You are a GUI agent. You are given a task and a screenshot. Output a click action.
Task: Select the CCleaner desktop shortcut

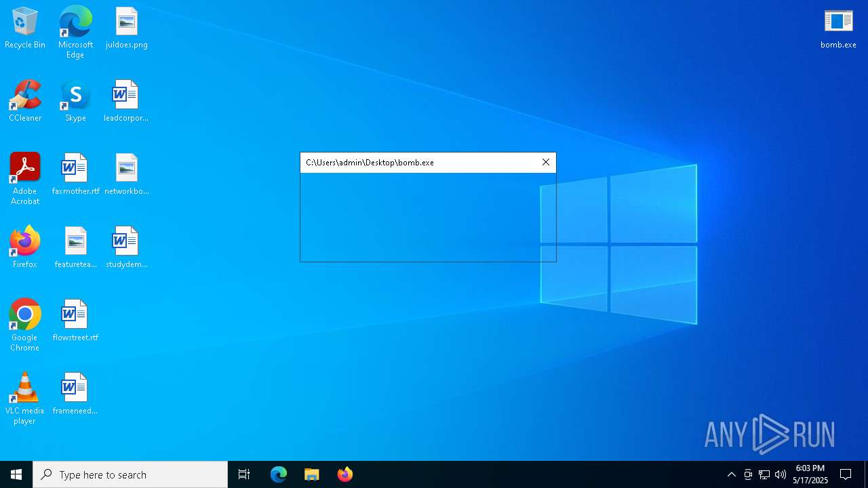(25, 102)
